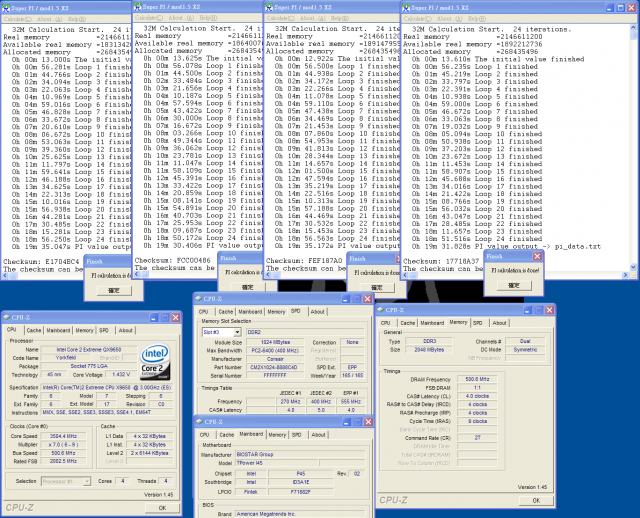Click Super PI icon of window with checksum E1704BC4
This screenshot has height=518, width=640.
click(x=6, y=8)
